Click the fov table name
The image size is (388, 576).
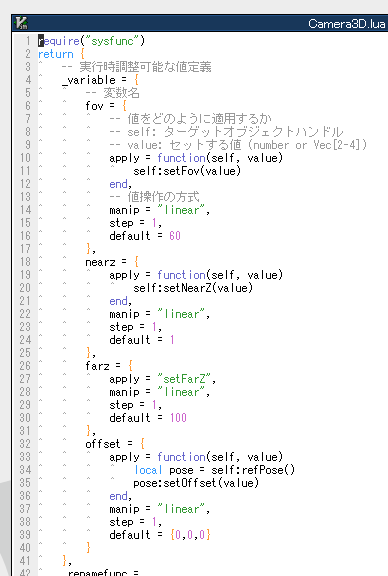94,106
